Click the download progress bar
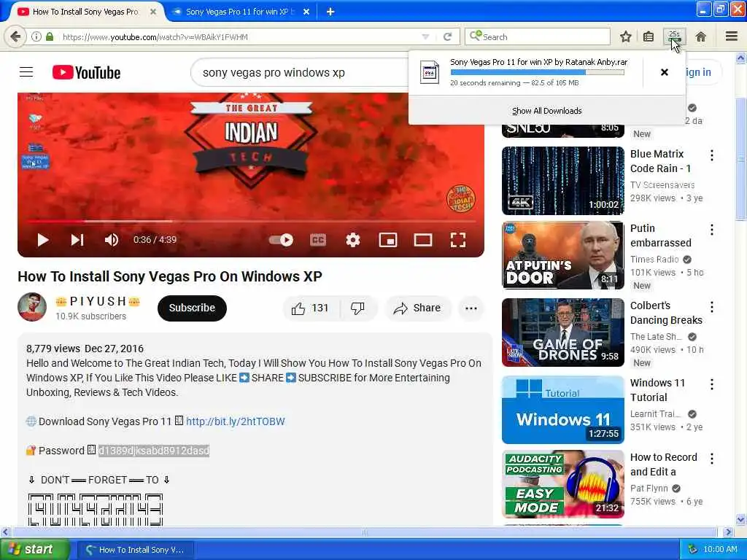This screenshot has width=747, height=560. [x=538, y=72]
